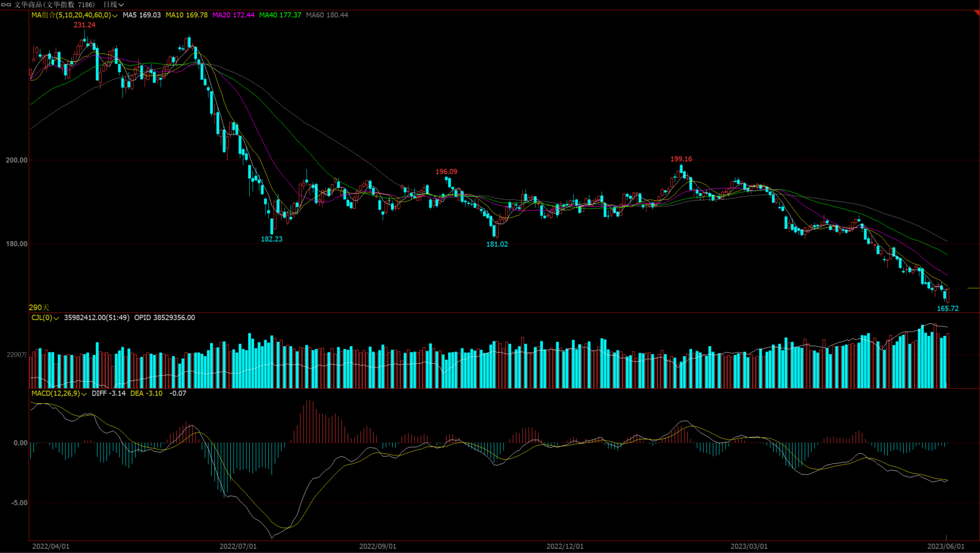The height and width of the screenshot is (553, 980).
Task: Click the 2022/04/01 date marker
Action: coord(51,546)
